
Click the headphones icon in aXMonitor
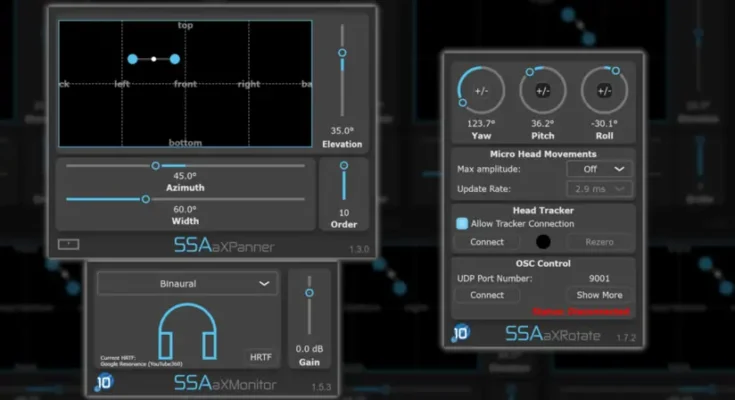coord(189,332)
